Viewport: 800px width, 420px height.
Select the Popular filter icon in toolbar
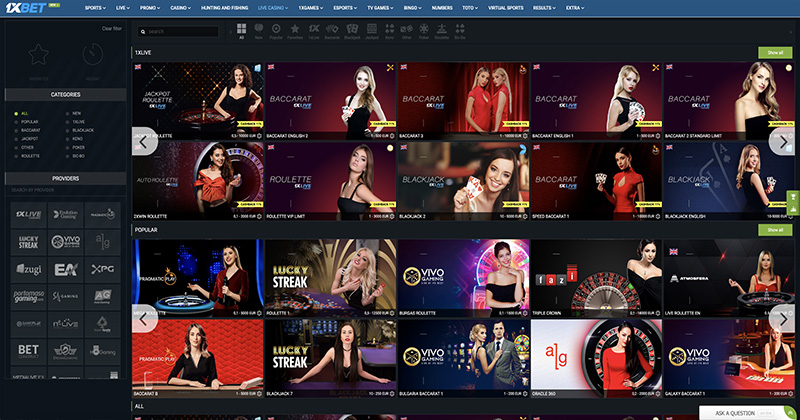point(276,31)
